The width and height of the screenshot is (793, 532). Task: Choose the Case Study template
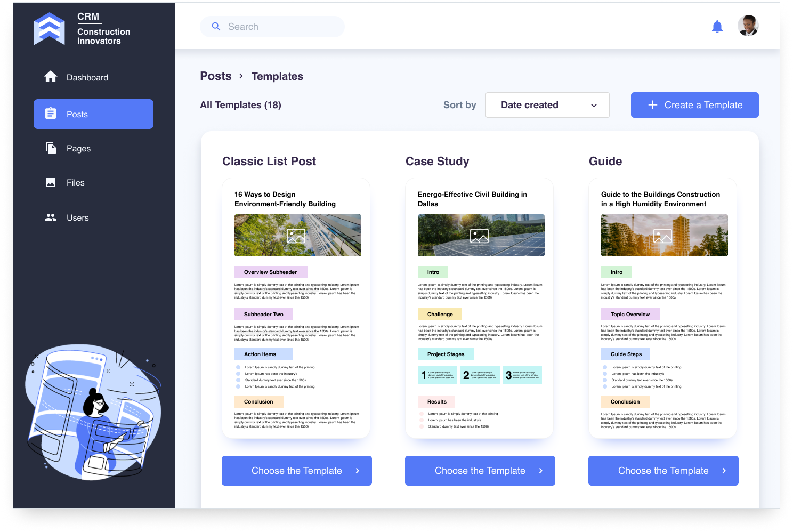click(480, 471)
